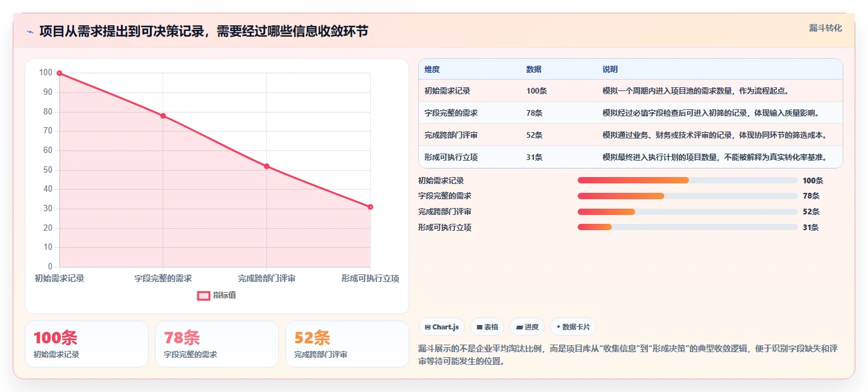868x392 pixels.
Task: Click the footer note starting 漏斗展示的不是
Action: coord(628,355)
